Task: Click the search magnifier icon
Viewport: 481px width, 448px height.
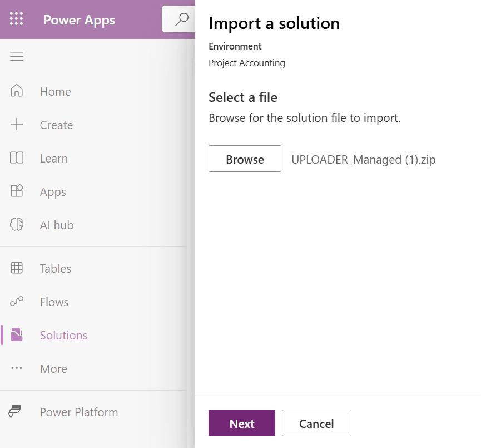Action: [181, 20]
